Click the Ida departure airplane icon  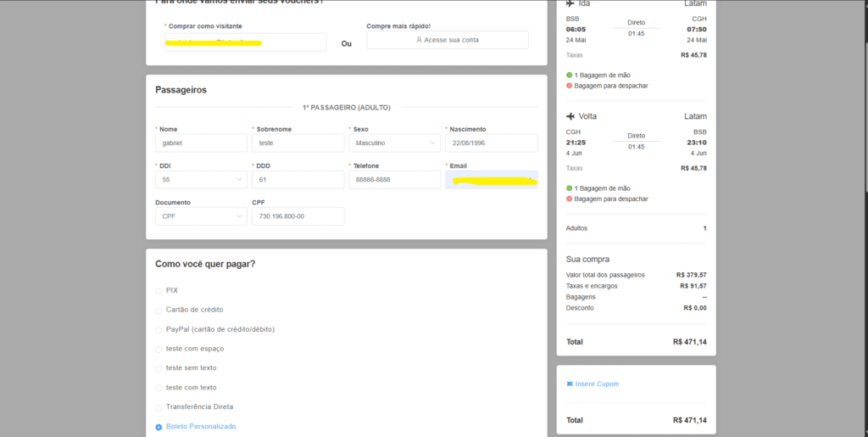pyautogui.click(x=570, y=3)
